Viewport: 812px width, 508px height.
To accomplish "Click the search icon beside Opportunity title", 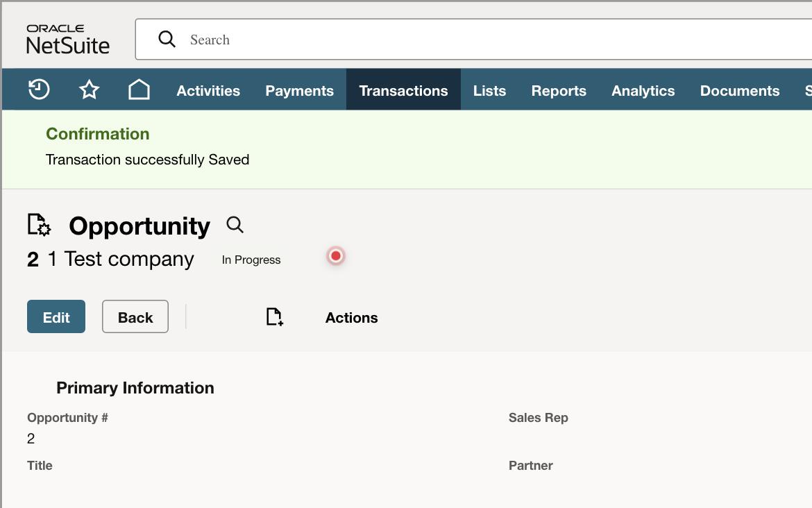I will (235, 225).
